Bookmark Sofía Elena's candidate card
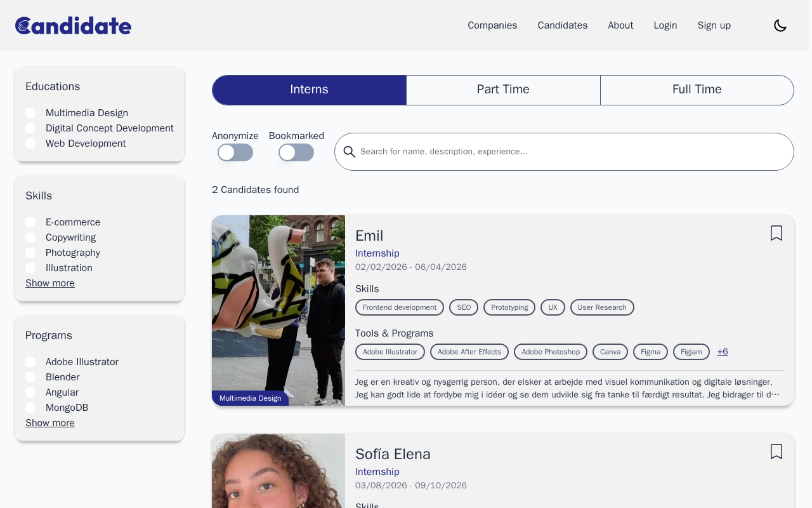The width and height of the screenshot is (812, 508). pyautogui.click(x=776, y=451)
